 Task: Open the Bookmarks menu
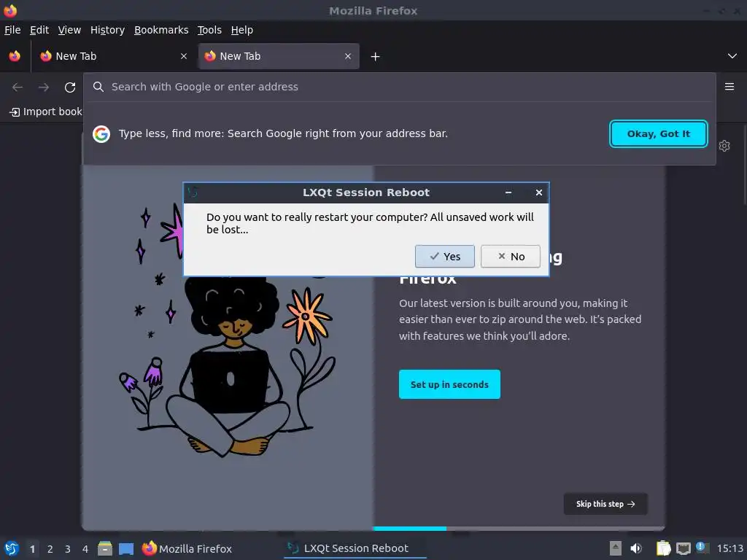161,30
